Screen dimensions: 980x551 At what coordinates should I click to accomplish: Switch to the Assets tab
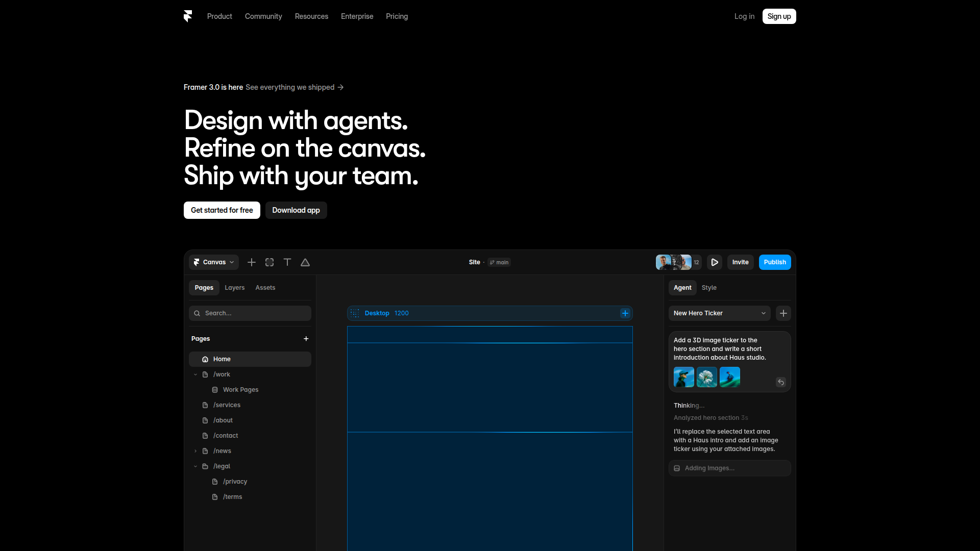coord(265,288)
